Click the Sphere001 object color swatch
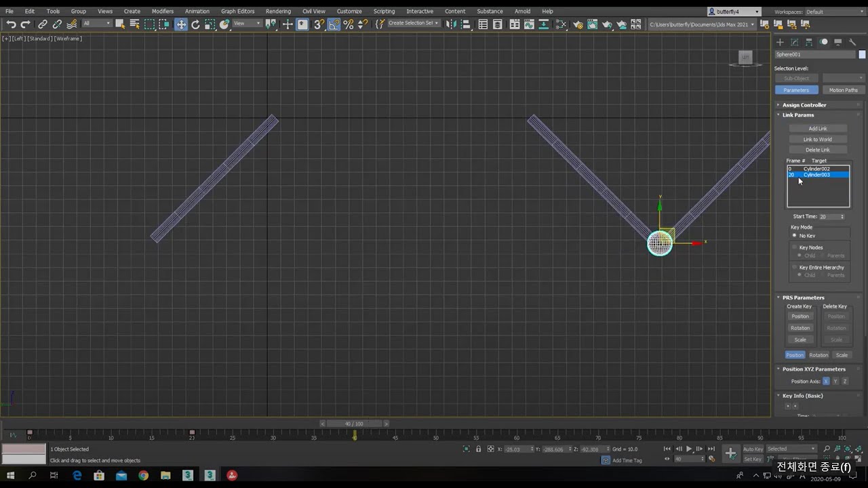This screenshot has height=488, width=868. 862,54
